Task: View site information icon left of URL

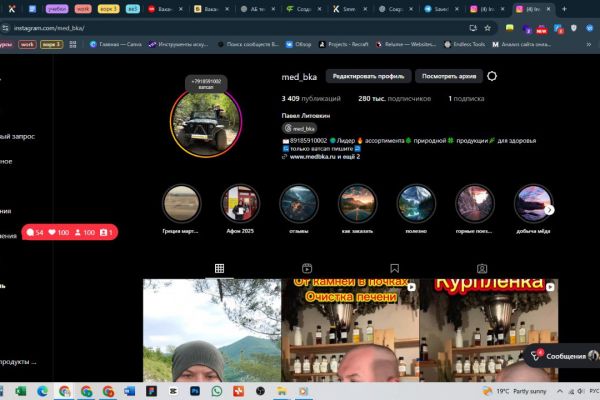Action: coord(5,28)
